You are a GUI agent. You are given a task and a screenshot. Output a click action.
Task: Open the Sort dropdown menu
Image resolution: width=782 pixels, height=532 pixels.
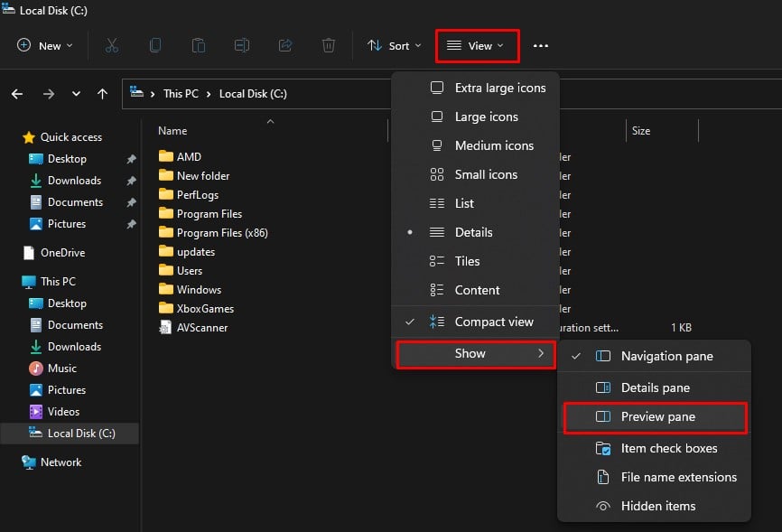[x=395, y=46]
